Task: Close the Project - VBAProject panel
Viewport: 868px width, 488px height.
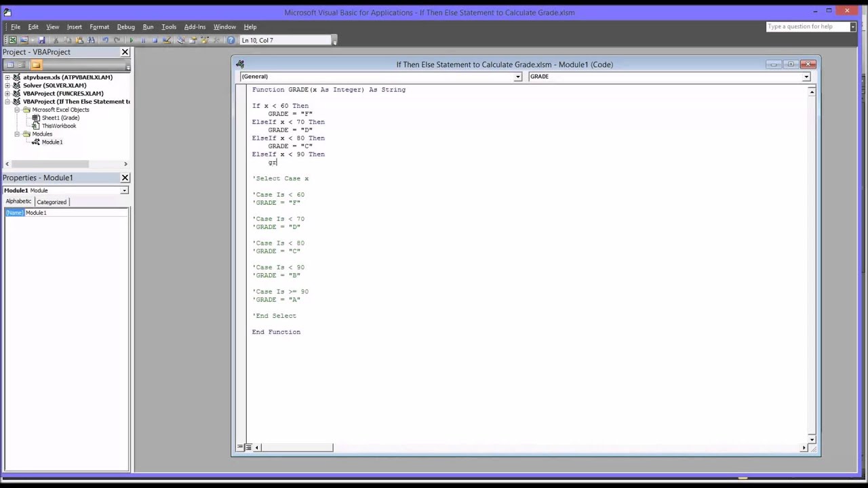Action: click(125, 52)
